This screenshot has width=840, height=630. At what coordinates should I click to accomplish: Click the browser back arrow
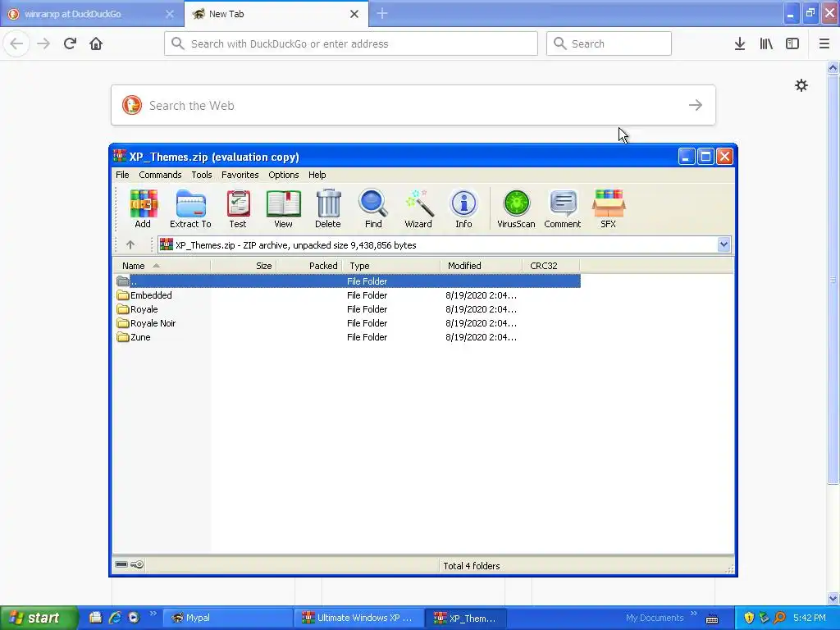tap(16, 43)
